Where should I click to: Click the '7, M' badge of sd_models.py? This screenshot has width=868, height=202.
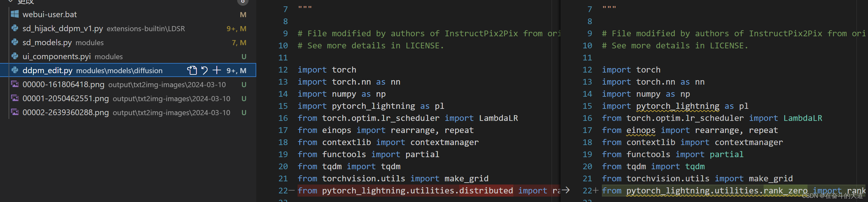click(239, 43)
